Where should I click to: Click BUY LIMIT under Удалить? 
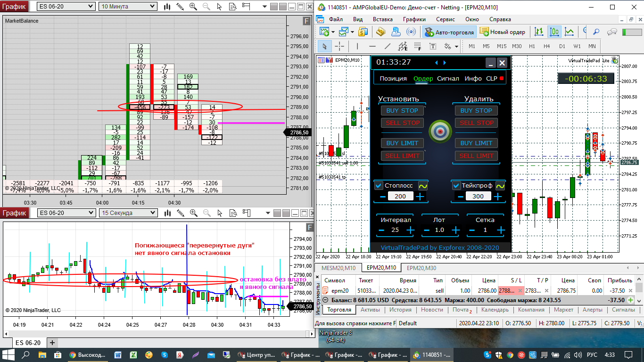[476, 143]
